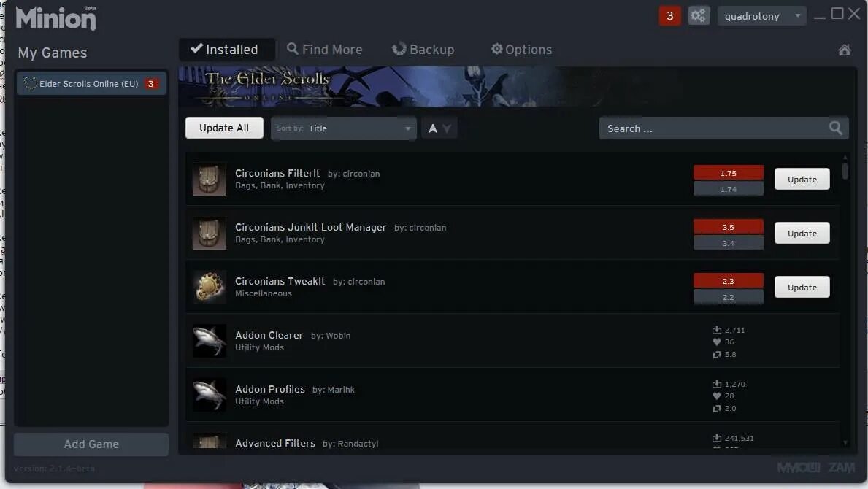Open the quadrotony account dropdown
The height and width of the screenshot is (489, 868).
(761, 16)
